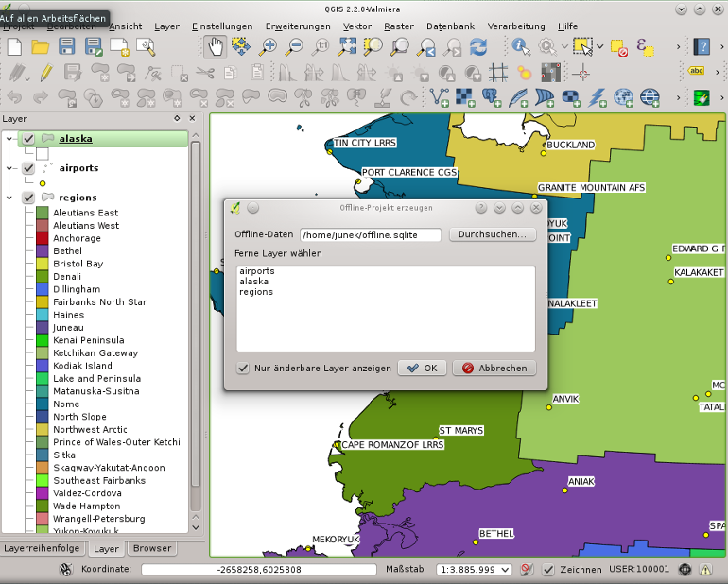
Task: Click the offline editing plugin icon
Action: click(x=702, y=97)
